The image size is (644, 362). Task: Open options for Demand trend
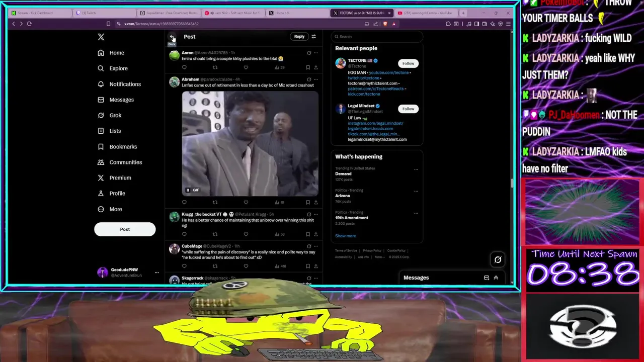pos(416,169)
